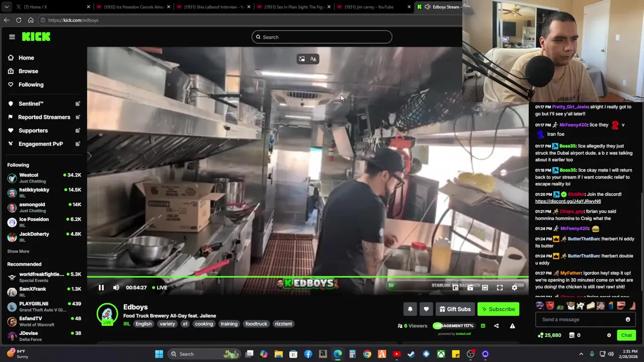Mute the stream with the volume icon
The image size is (644, 362).
click(x=116, y=288)
